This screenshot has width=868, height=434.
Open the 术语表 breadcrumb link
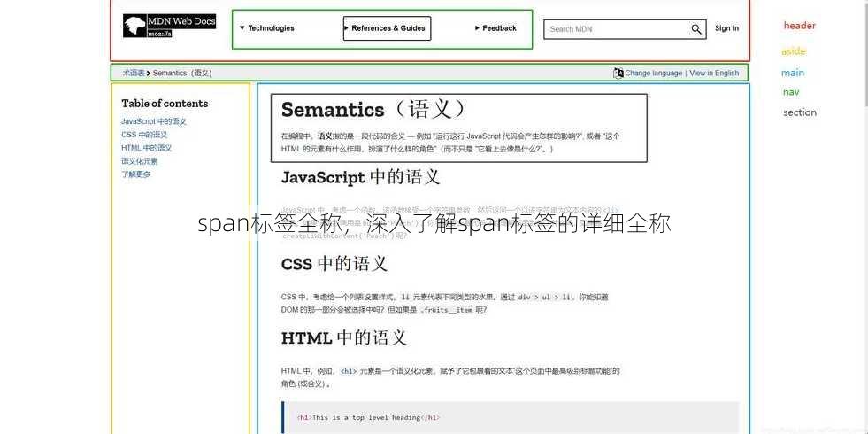(134, 74)
